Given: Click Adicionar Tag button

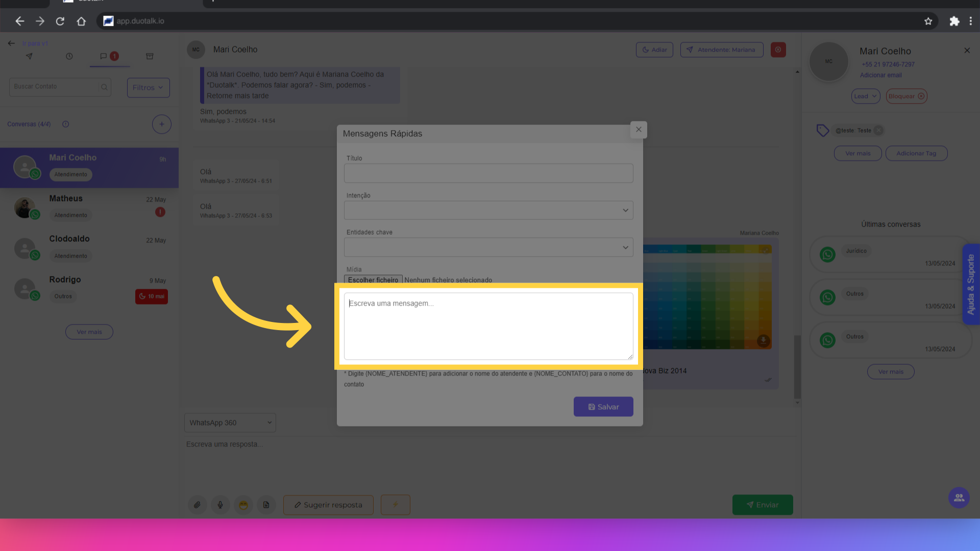Looking at the screenshot, I should pyautogui.click(x=916, y=153).
